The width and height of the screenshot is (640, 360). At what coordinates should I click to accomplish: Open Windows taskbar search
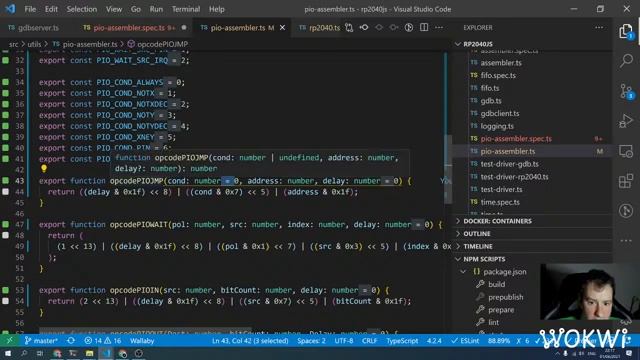(24, 353)
